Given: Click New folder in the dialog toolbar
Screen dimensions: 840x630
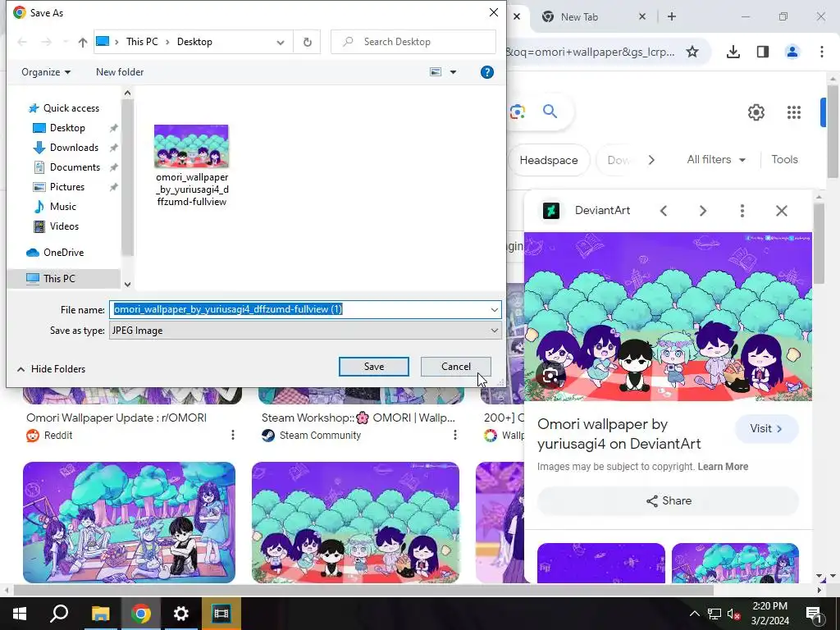Looking at the screenshot, I should [x=120, y=72].
